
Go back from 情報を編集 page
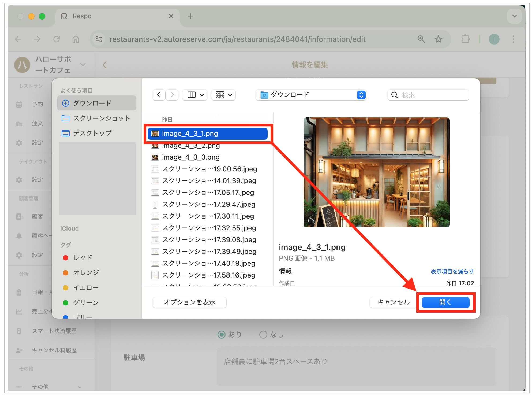(105, 65)
